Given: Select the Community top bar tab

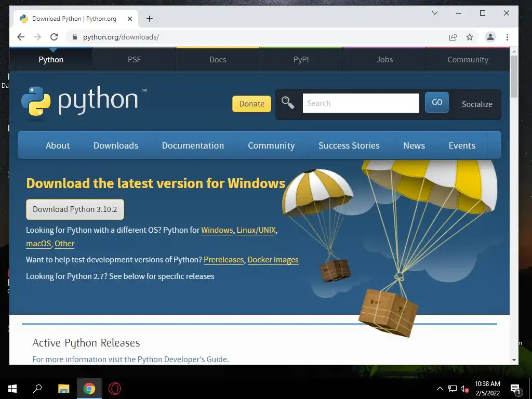Looking at the screenshot, I should (468, 59).
